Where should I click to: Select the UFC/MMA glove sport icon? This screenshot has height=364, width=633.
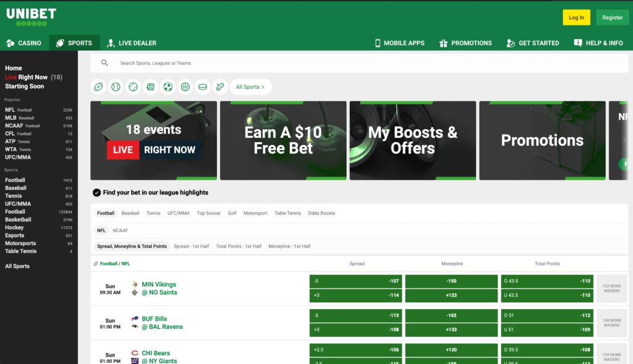tap(151, 87)
